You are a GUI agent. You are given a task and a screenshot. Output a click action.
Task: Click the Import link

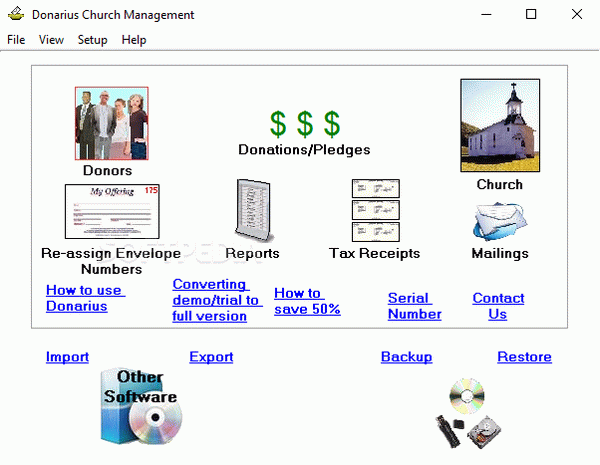tap(67, 357)
